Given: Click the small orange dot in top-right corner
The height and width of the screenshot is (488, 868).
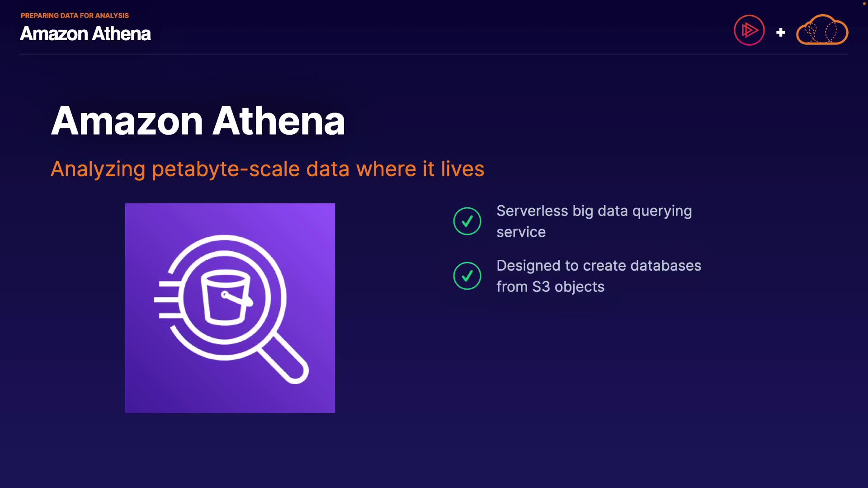Looking at the screenshot, I should (x=864, y=4).
